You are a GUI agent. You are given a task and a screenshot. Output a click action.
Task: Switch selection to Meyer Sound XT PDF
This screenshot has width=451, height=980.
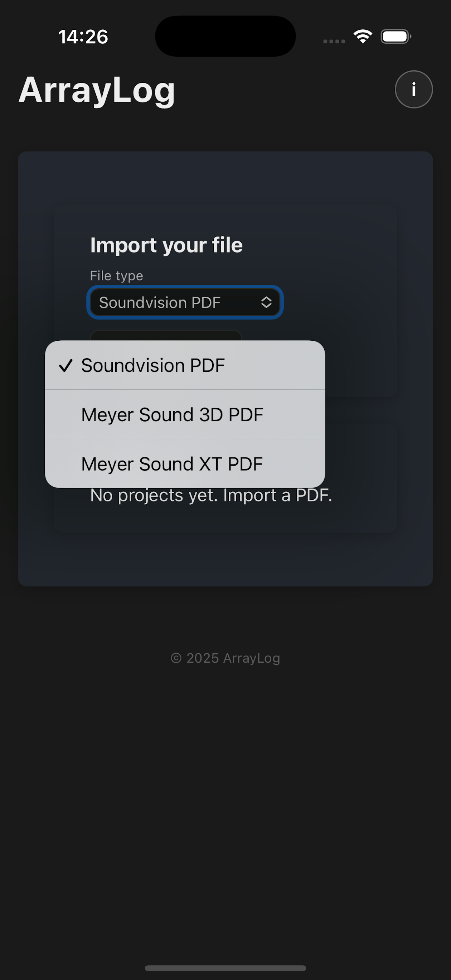(172, 463)
